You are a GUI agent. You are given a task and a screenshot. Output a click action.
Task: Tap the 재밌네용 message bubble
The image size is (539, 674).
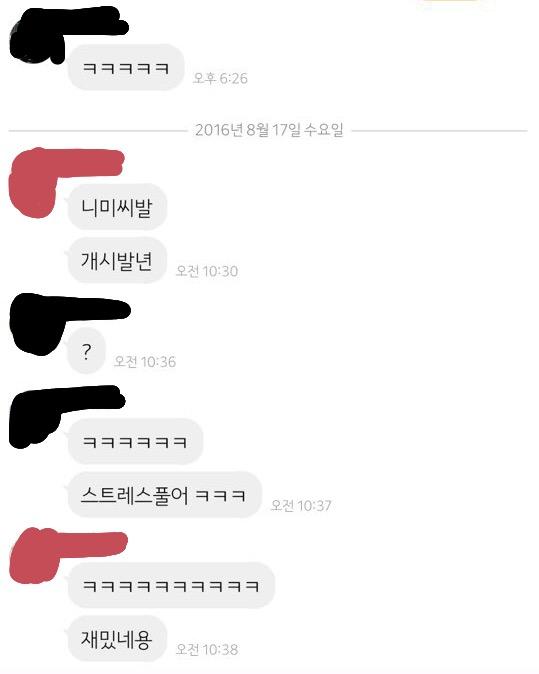tap(117, 639)
